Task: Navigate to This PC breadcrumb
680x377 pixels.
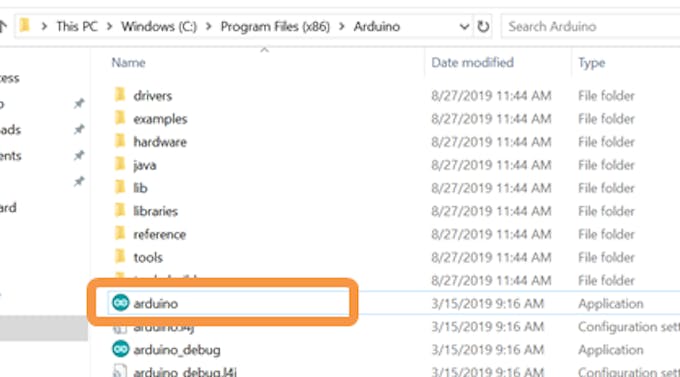Action: point(77,26)
